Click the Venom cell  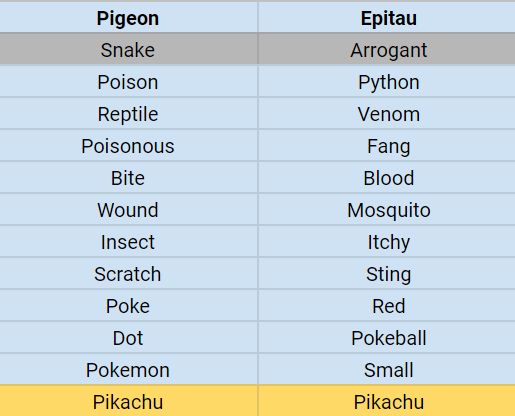387,114
